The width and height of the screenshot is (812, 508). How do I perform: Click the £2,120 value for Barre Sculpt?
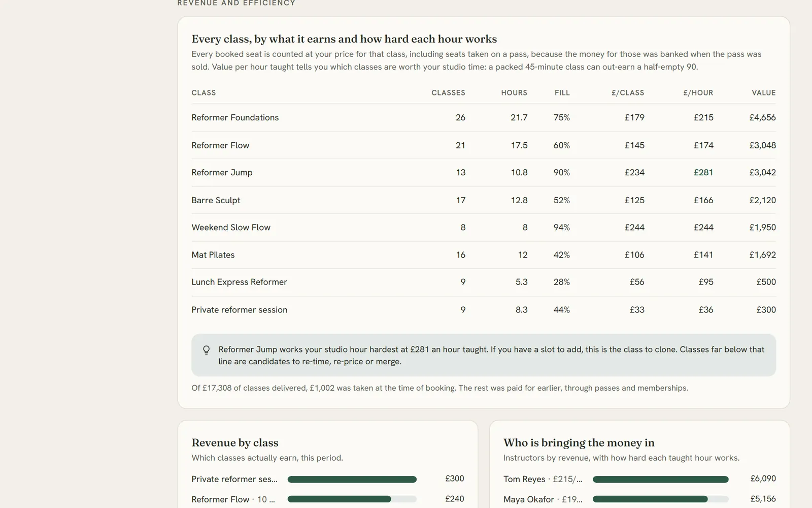pyautogui.click(x=763, y=200)
